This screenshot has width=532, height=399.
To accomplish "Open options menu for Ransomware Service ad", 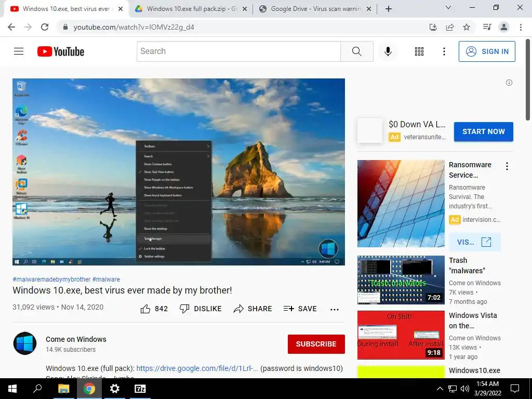I will click(507, 166).
